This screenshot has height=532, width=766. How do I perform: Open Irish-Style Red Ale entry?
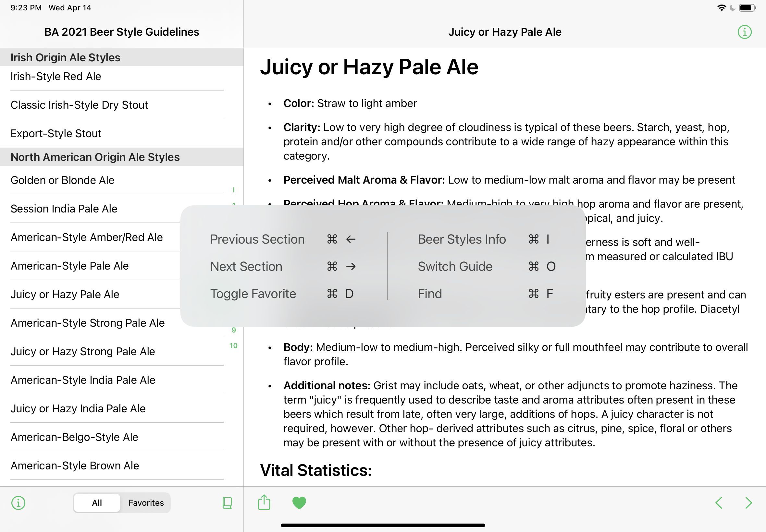(x=117, y=77)
